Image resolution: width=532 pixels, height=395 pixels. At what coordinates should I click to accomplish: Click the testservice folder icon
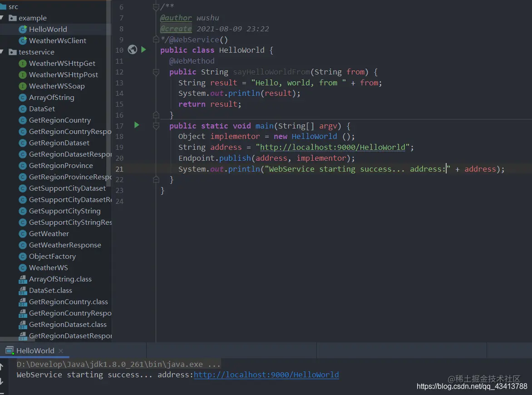(13, 52)
